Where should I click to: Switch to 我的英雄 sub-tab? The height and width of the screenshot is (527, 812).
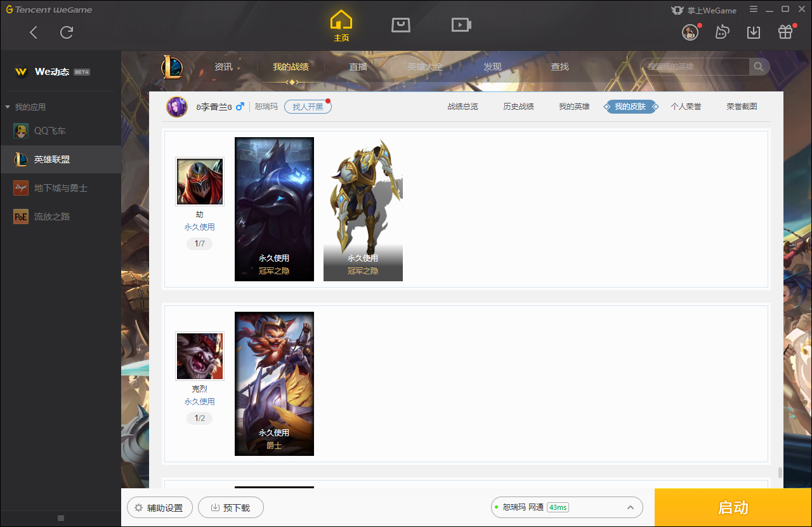574,107
